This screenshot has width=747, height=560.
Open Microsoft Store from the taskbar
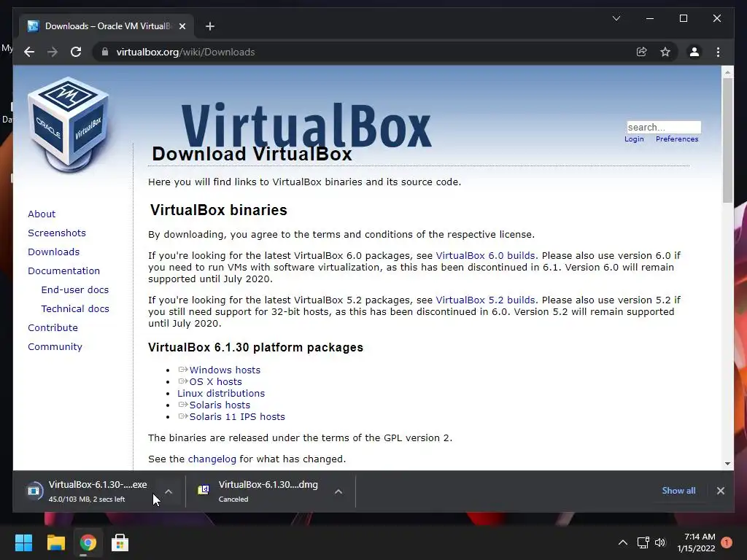120,542
